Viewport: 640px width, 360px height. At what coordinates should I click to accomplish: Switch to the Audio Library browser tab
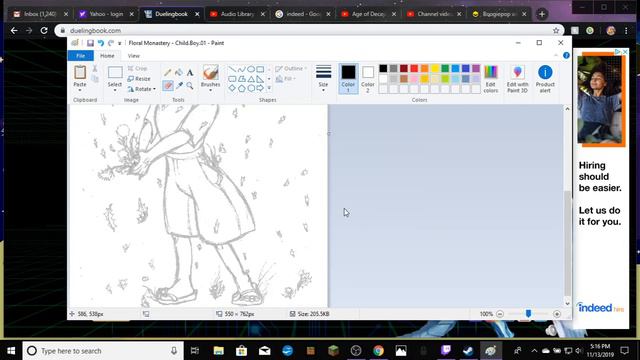click(x=238, y=14)
